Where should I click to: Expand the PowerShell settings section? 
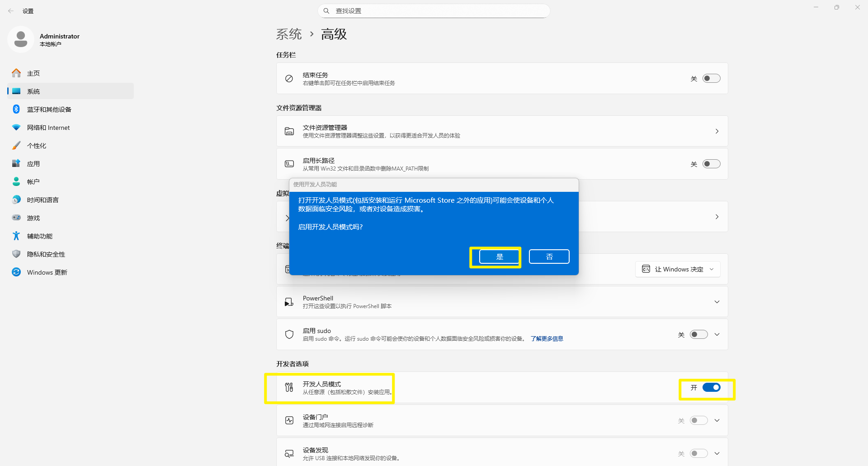tap(717, 302)
